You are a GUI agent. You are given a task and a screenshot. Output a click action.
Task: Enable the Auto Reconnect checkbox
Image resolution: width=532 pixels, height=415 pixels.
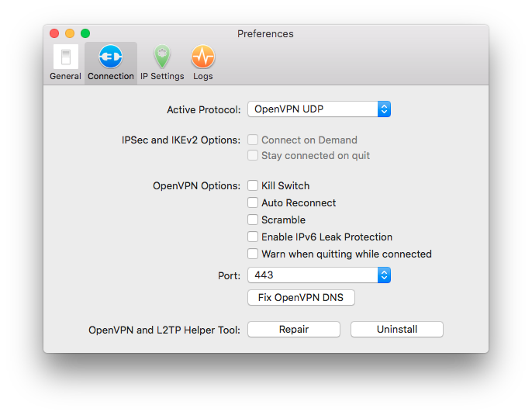tap(253, 202)
